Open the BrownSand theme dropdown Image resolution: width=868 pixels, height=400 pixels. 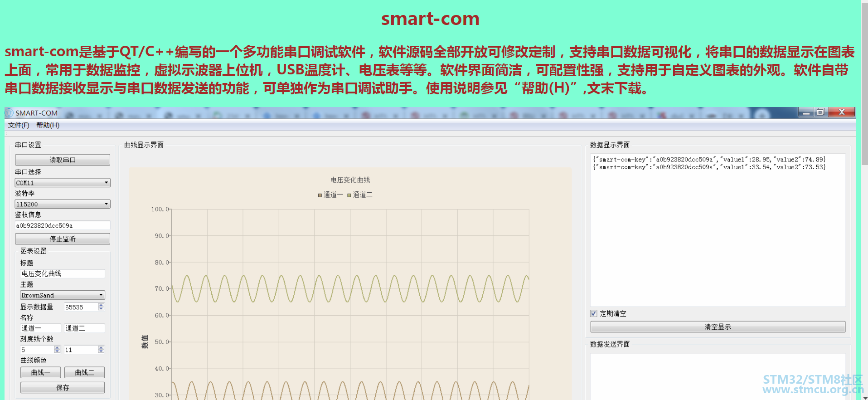pos(63,295)
